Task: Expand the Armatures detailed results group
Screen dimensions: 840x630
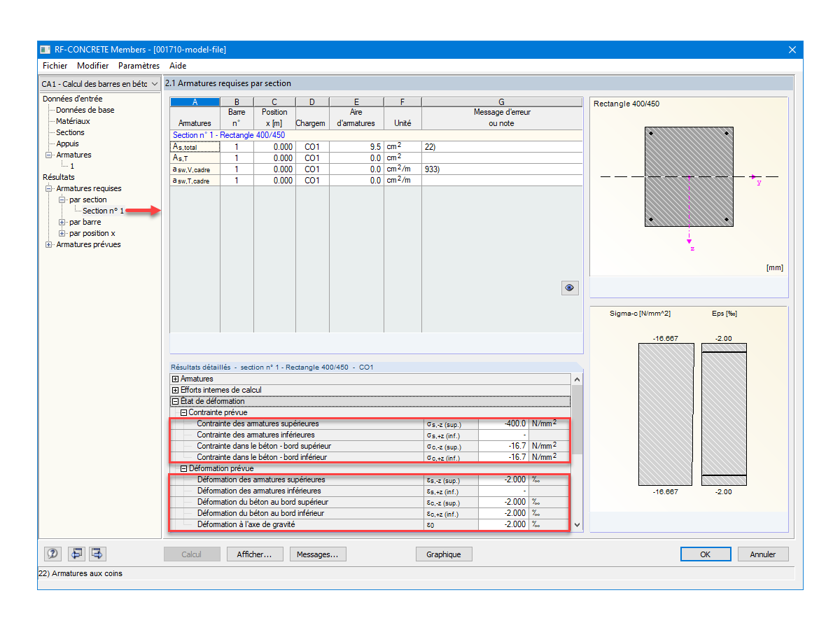Action: click(x=176, y=379)
